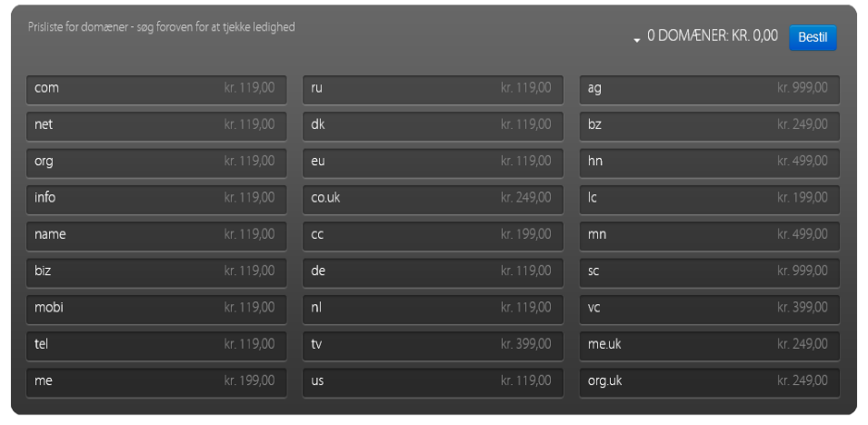The width and height of the screenshot is (868, 425).
Task: Select the mobi domain option
Action: click(156, 309)
